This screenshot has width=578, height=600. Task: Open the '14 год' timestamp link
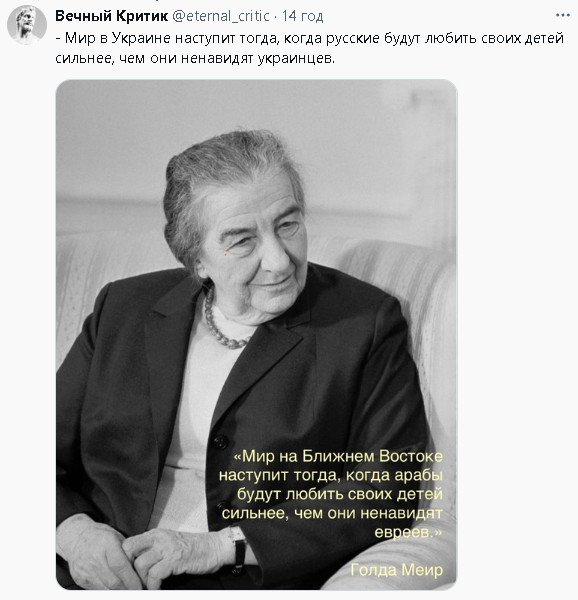[303, 16]
